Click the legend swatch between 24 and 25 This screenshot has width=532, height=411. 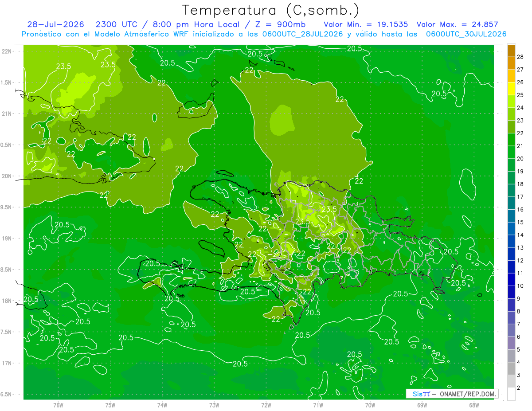tap(511, 102)
